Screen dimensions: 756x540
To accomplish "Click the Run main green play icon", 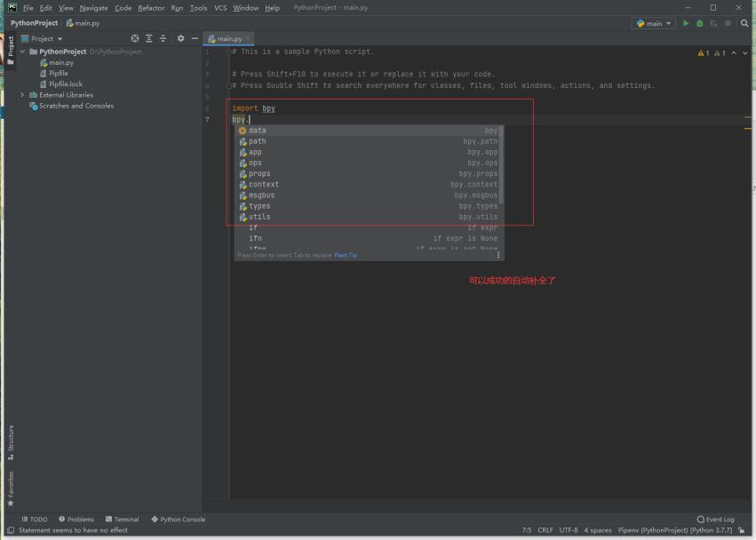I will [x=686, y=23].
